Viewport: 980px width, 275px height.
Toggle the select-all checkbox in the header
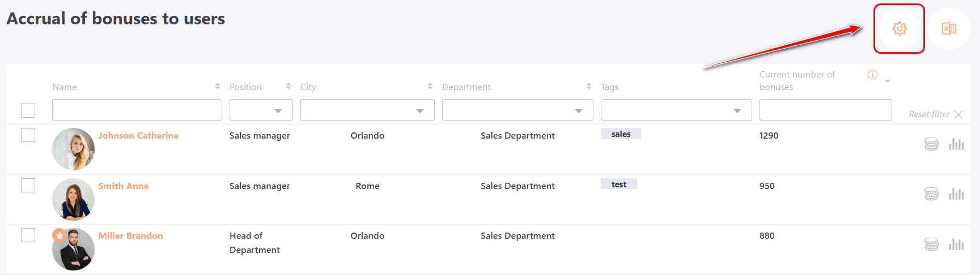[28, 110]
